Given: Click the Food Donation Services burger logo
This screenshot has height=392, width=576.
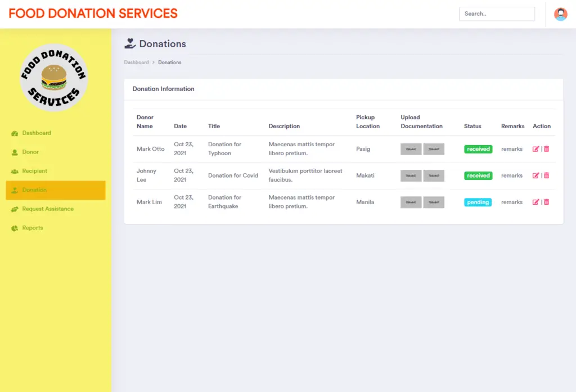Looking at the screenshot, I should click(54, 77).
